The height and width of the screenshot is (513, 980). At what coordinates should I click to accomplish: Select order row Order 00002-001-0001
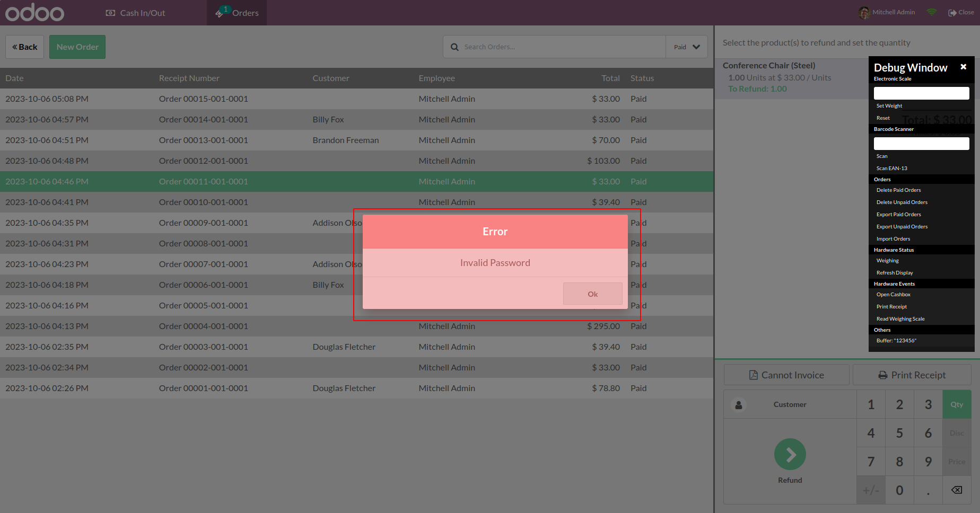click(356, 367)
